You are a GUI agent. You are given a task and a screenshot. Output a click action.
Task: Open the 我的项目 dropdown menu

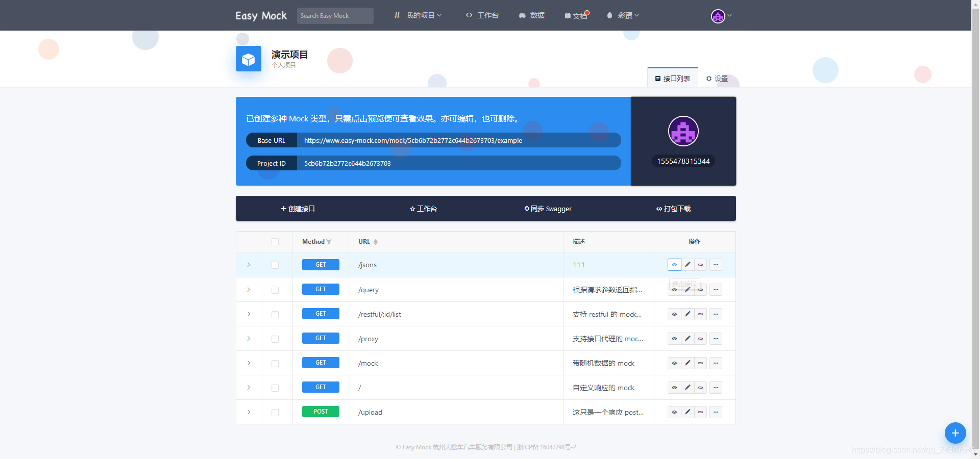click(x=418, y=15)
